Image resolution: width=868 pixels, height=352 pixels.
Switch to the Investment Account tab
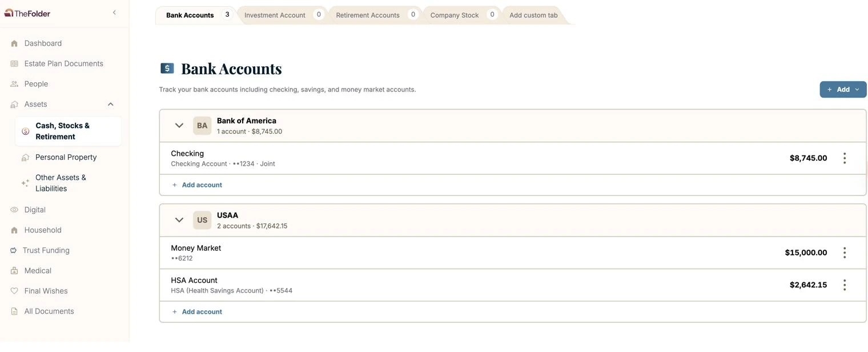(x=283, y=15)
